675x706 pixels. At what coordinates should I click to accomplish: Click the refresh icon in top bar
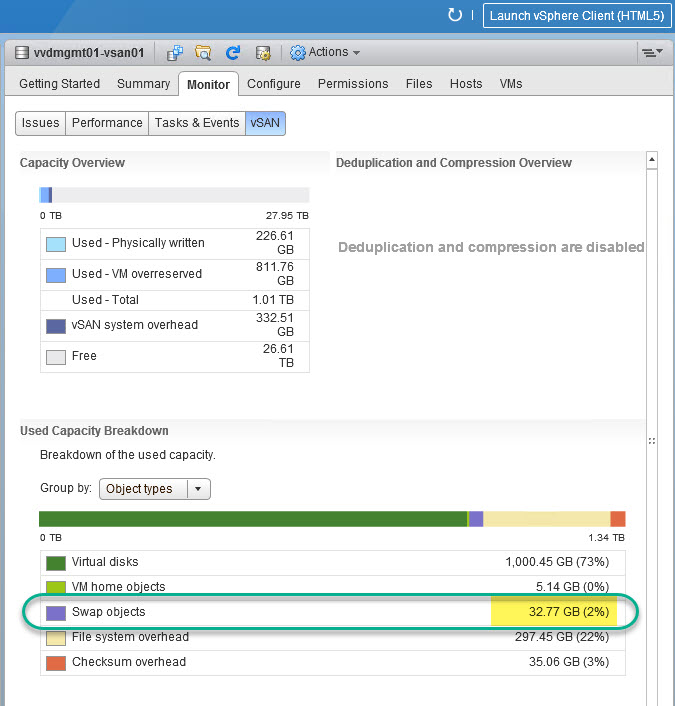(x=455, y=15)
